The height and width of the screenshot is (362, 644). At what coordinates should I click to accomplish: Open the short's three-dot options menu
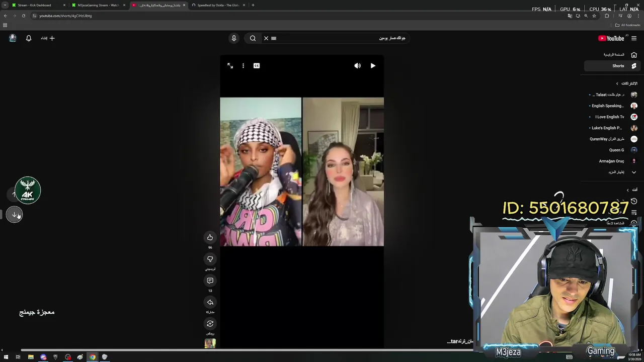coord(243,65)
